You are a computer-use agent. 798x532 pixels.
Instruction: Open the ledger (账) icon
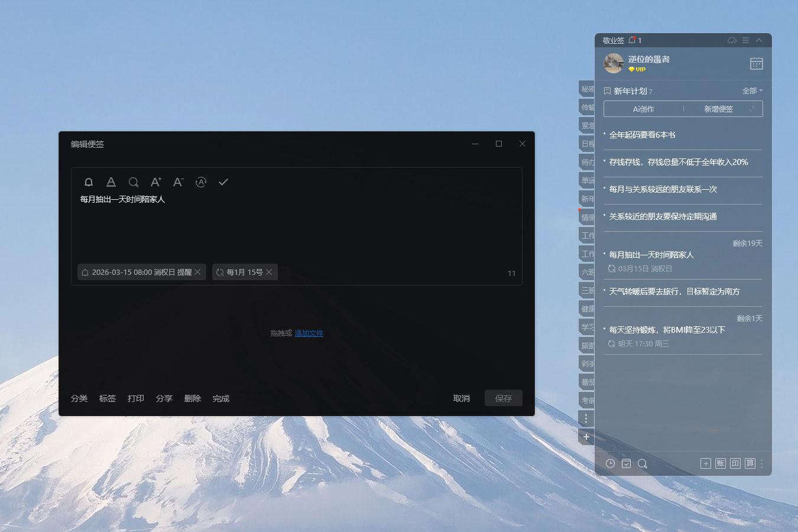click(720, 463)
